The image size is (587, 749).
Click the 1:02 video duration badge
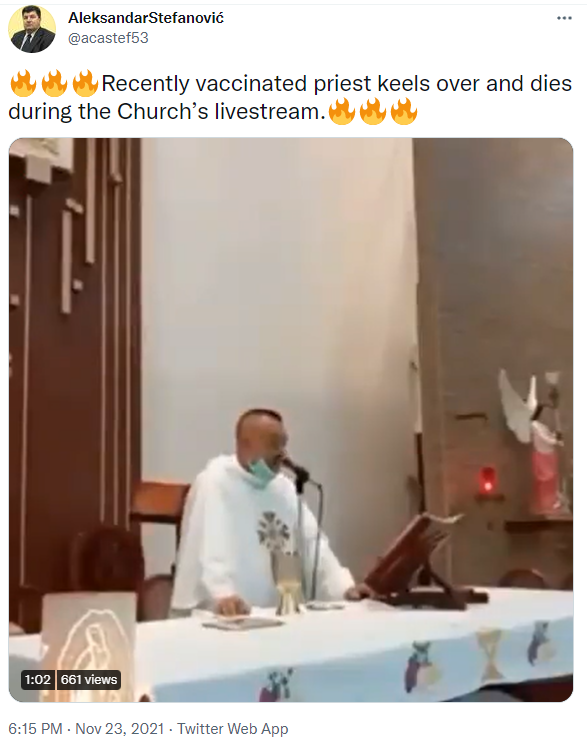coord(38,679)
